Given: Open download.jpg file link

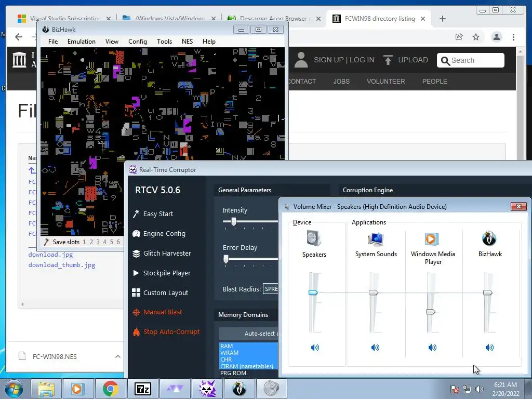Looking at the screenshot, I should (50, 255).
